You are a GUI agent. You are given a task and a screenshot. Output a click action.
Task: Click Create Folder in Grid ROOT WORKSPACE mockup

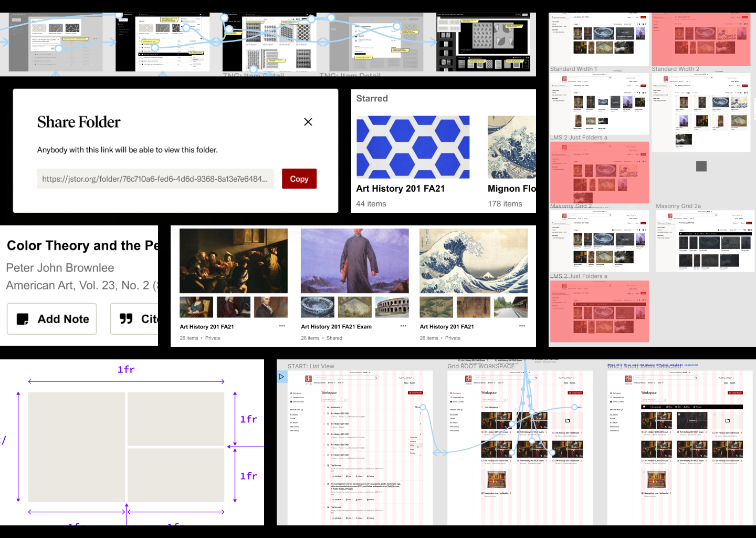tap(575, 392)
